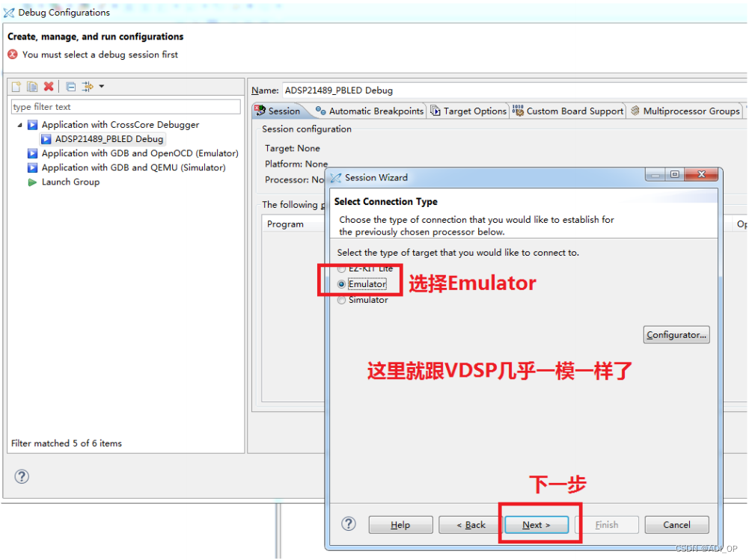This screenshot has width=749, height=560.
Task: Click the ADSP21489_PBLED Debug configuration icon
Action: click(46, 139)
